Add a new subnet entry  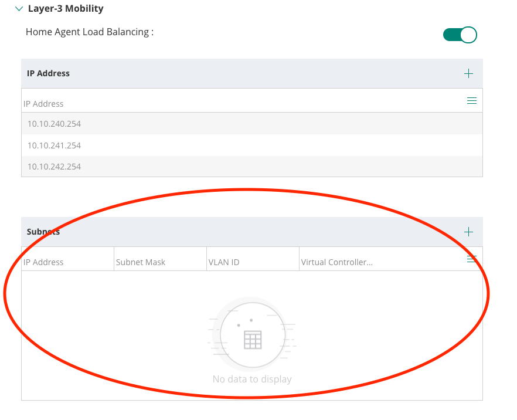pyautogui.click(x=468, y=232)
